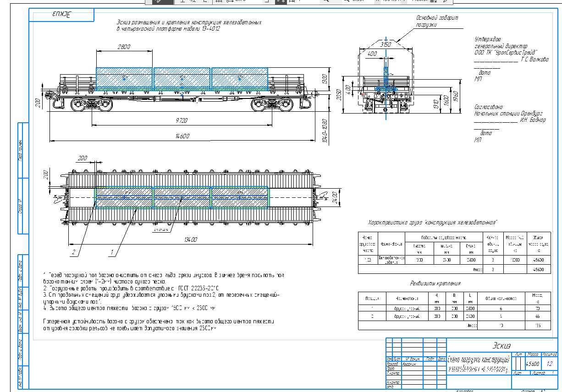Select the 13400 dimension under the plan view
The height and width of the screenshot is (392, 562).
pos(191,239)
